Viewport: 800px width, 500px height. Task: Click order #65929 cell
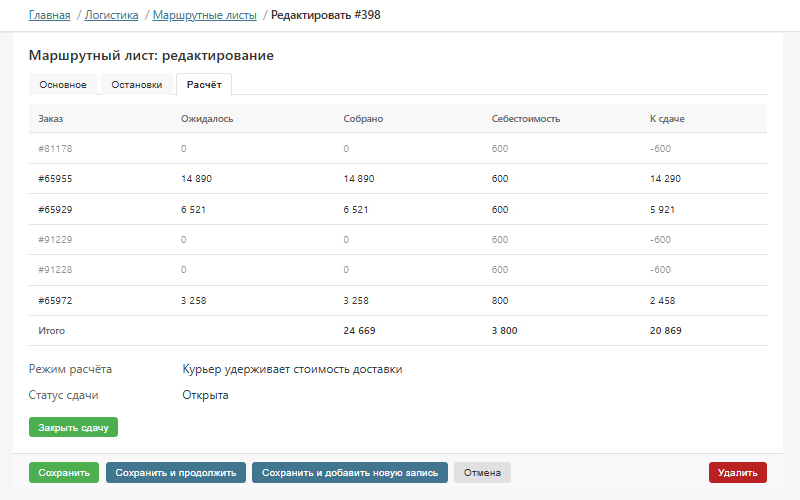pyautogui.click(x=55, y=210)
